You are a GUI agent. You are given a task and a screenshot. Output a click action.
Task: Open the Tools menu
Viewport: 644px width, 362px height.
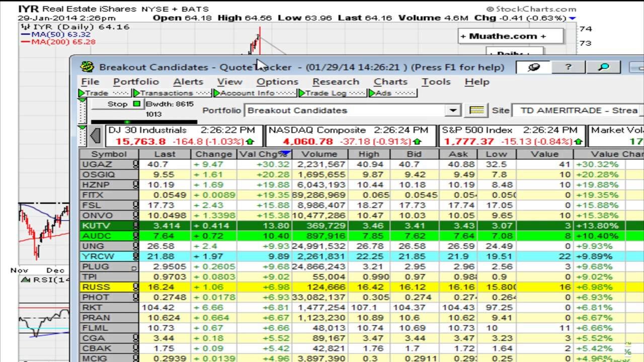coord(436,81)
